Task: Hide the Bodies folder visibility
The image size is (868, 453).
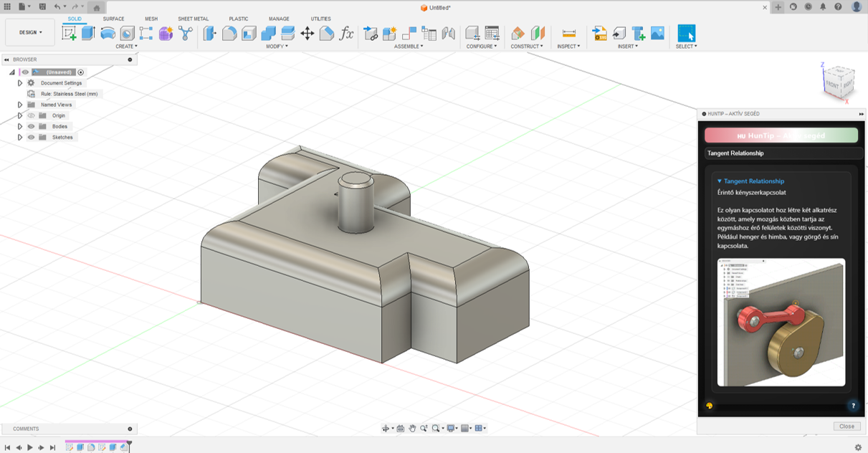Action: point(31,126)
